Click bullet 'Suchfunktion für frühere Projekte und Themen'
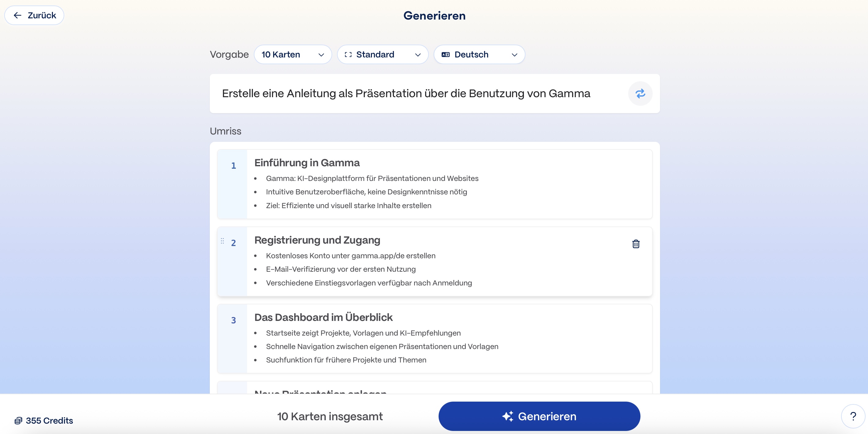 coord(346,360)
